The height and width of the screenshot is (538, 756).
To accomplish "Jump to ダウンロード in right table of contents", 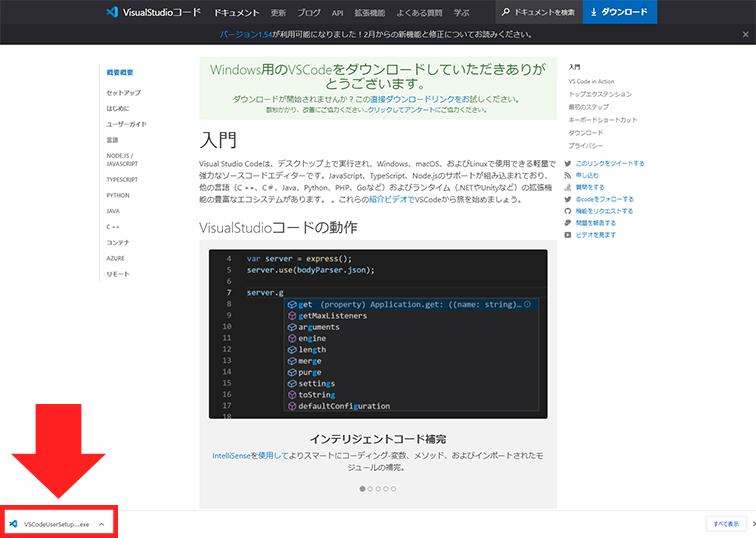I will pyautogui.click(x=585, y=133).
